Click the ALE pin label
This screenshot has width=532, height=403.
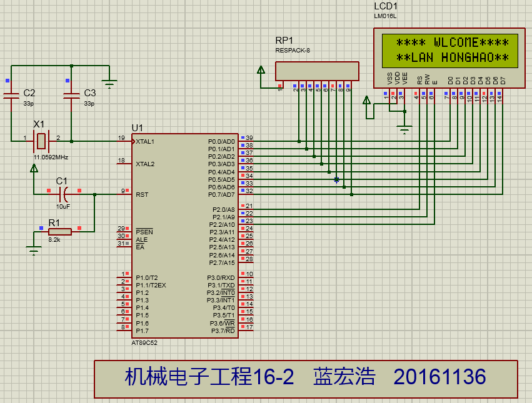[141, 239]
